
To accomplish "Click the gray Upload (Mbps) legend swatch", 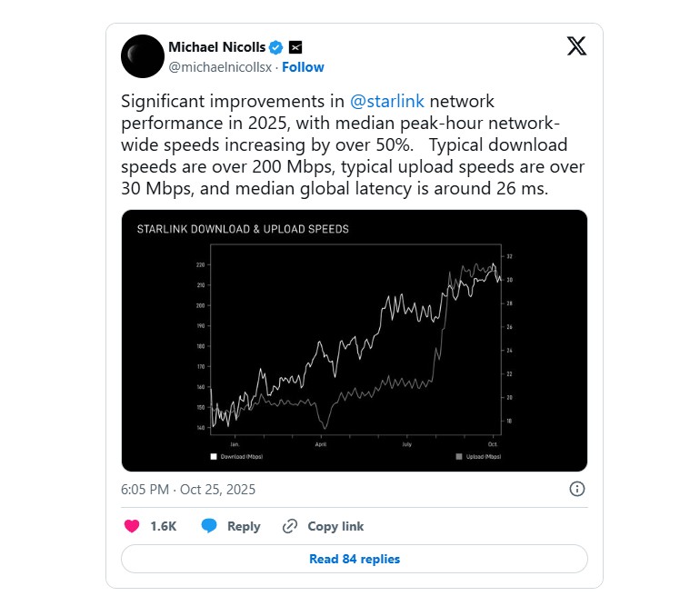I will point(459,456).
